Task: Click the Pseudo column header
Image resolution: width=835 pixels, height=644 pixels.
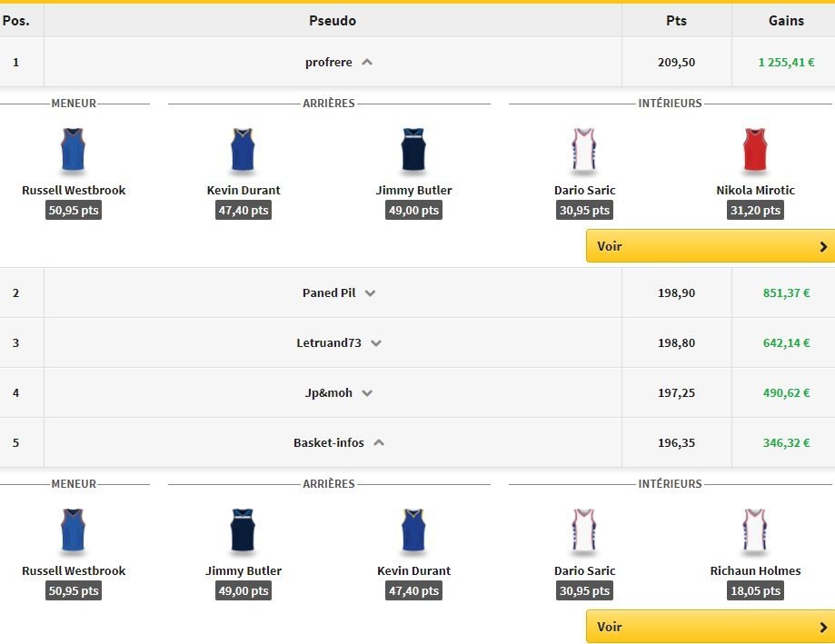Action: tap(333, 20)
